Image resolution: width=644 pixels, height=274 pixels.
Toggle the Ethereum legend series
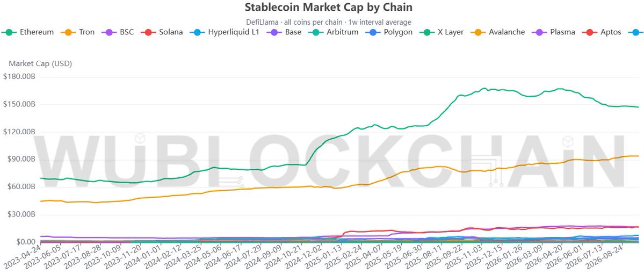click(x=28, y=32)
